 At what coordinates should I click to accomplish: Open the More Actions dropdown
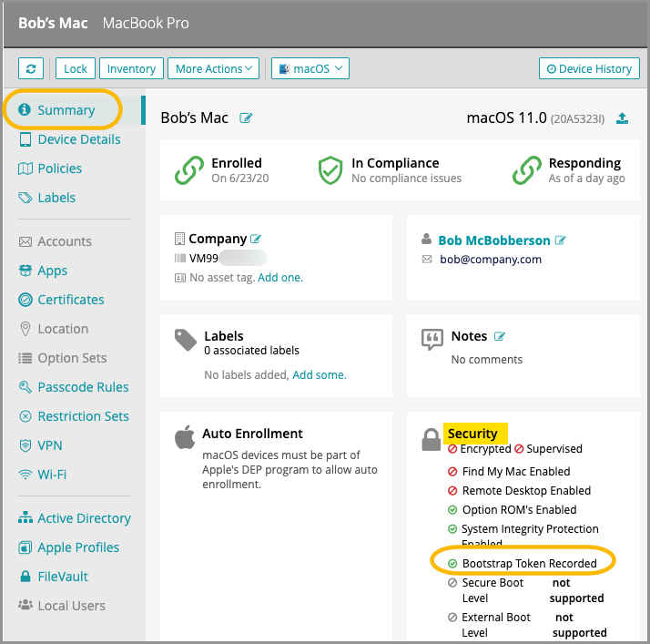click(214, 68)
